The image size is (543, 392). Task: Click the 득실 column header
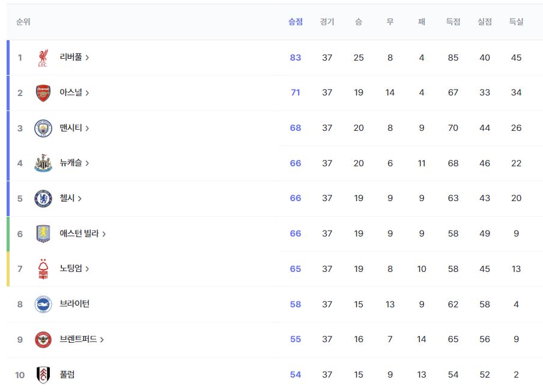point(516,22)
